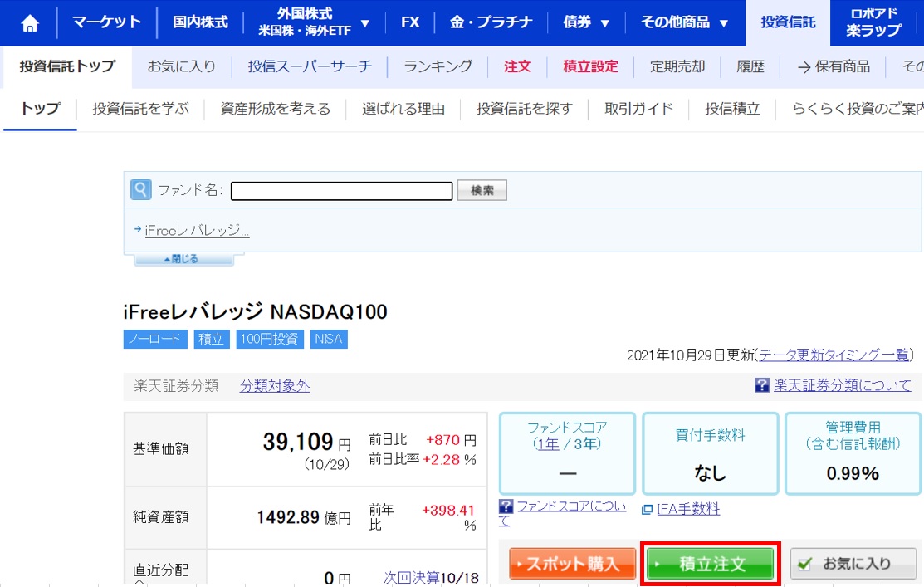The image size is (924, 587).
Task: Open 投資信託を探す
Action: 525,109
